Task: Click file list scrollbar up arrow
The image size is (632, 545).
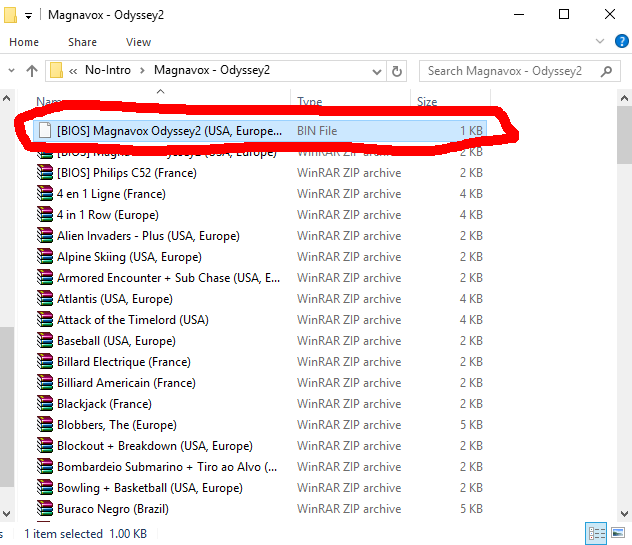Action: 624,98
